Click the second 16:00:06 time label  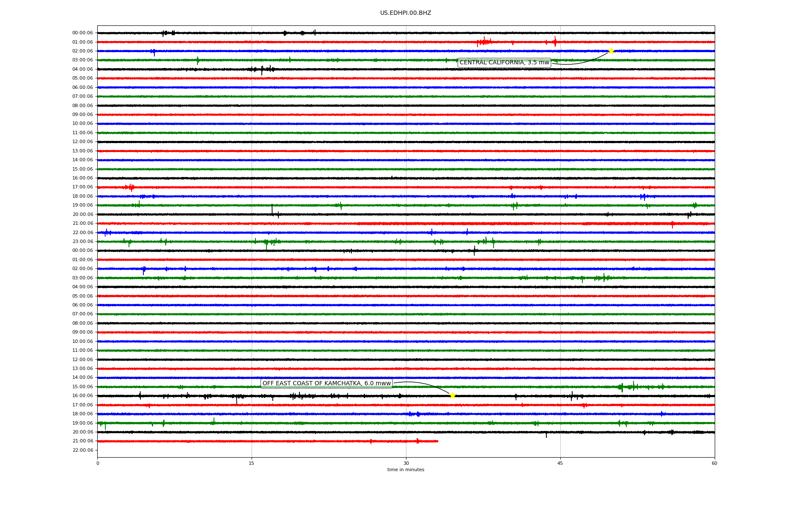tap(82, 396)
